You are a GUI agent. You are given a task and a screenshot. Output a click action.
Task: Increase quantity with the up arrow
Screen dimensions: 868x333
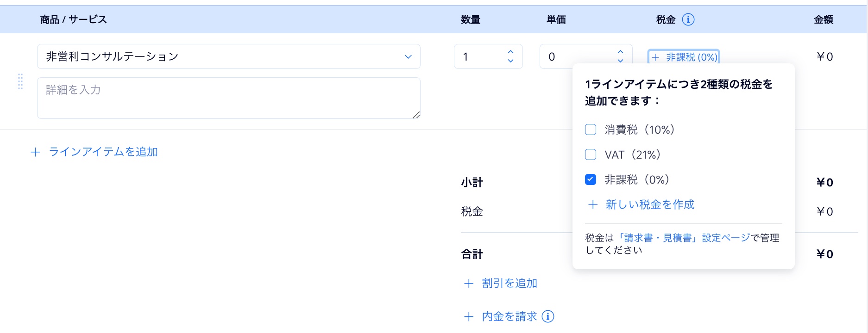(x=510, y=52)
